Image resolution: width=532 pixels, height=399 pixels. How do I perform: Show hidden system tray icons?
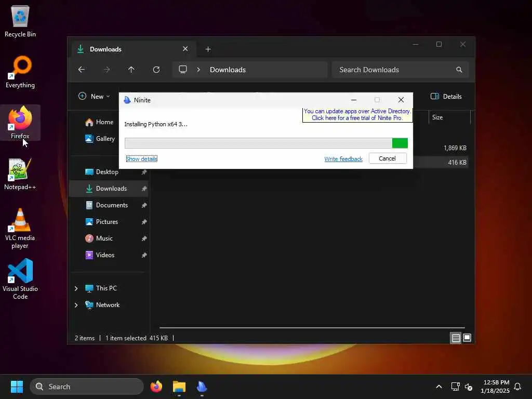tap(438, 387)
